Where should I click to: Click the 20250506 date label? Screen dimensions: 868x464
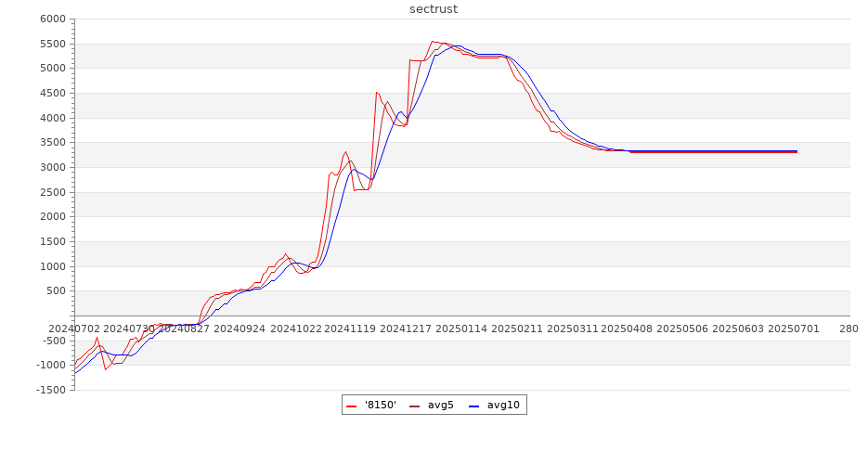tap(682, 329)
